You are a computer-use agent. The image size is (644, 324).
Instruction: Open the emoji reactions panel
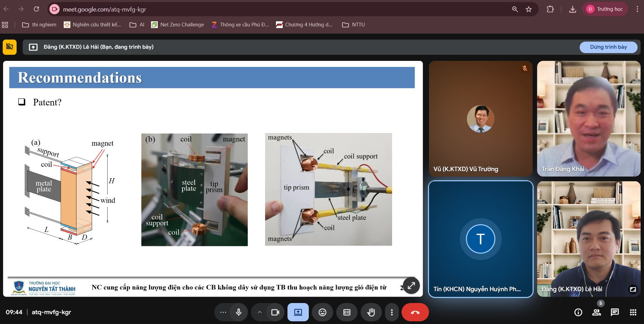pyautogui.click(x=322, y=312)
